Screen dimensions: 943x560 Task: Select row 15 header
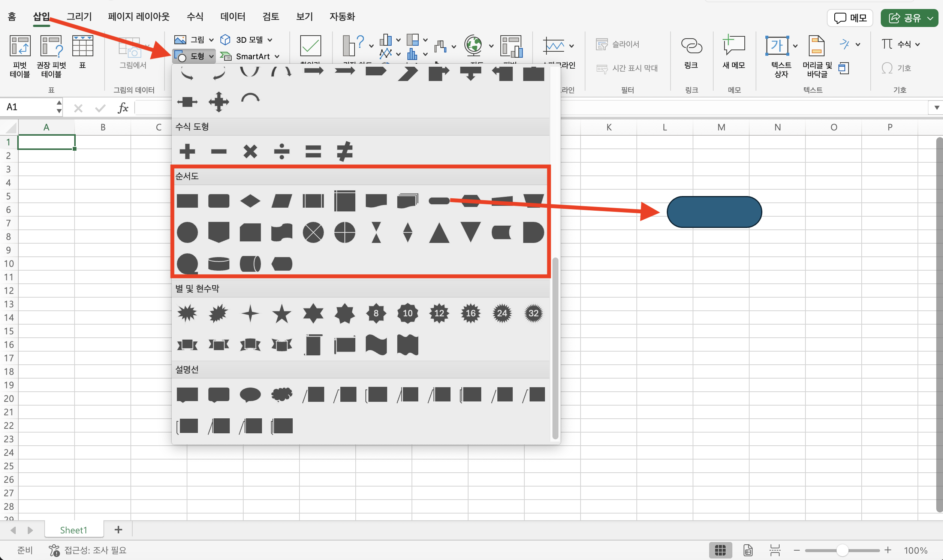9,331
